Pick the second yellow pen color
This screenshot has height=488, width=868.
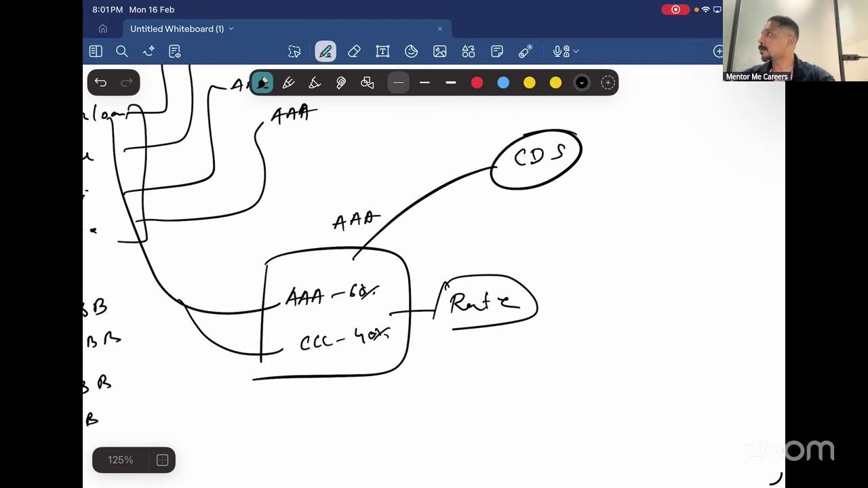(555, 83)
